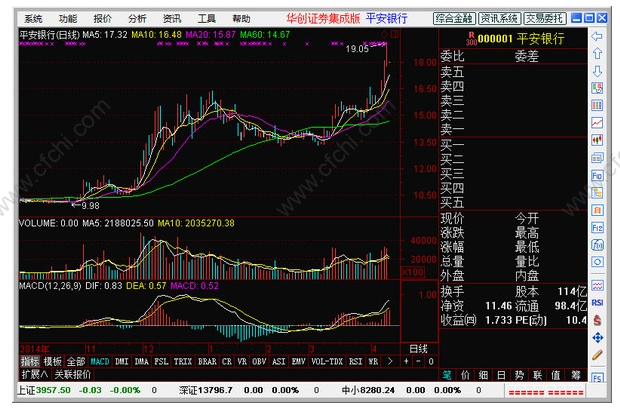Viewport: 620px width, 411px height.
Task: Select the DMI indicator tab
Action: tap(121, 361)
